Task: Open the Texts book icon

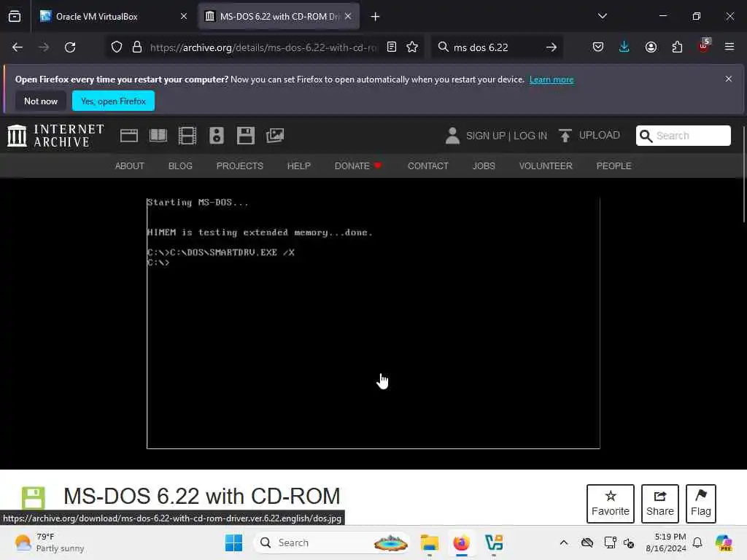Action: coord(158,136)
